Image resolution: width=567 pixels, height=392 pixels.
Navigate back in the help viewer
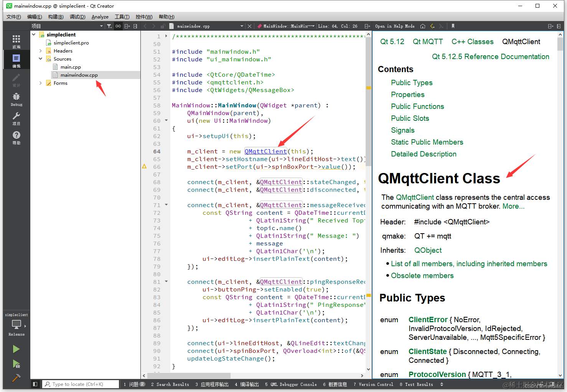tap(432, 26)
